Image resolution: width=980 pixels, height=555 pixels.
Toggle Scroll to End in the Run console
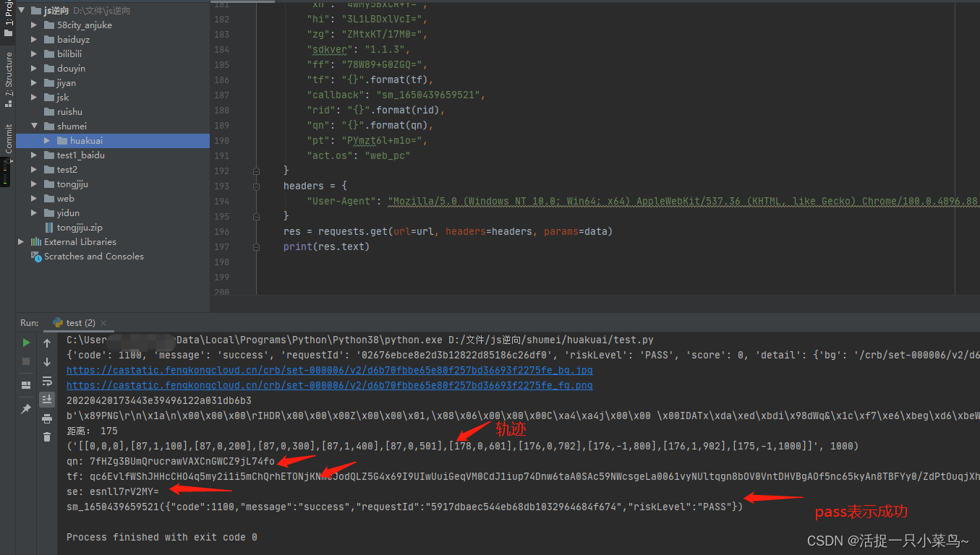(47, 399)
